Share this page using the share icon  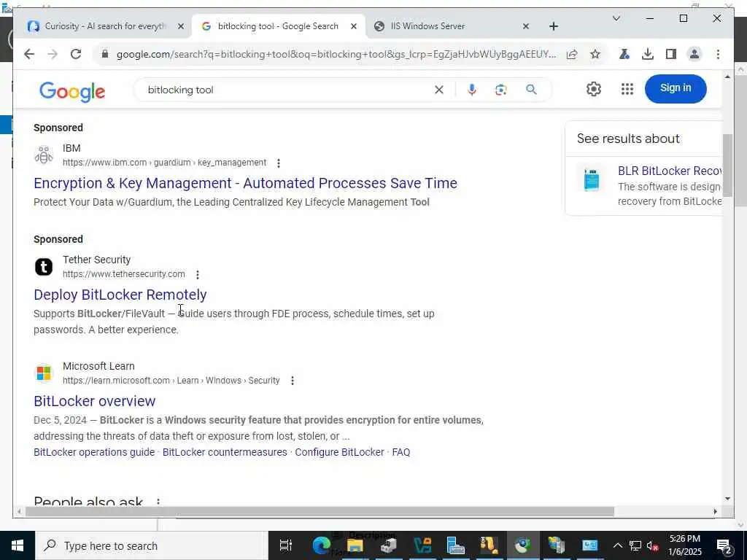pos(572,54)
